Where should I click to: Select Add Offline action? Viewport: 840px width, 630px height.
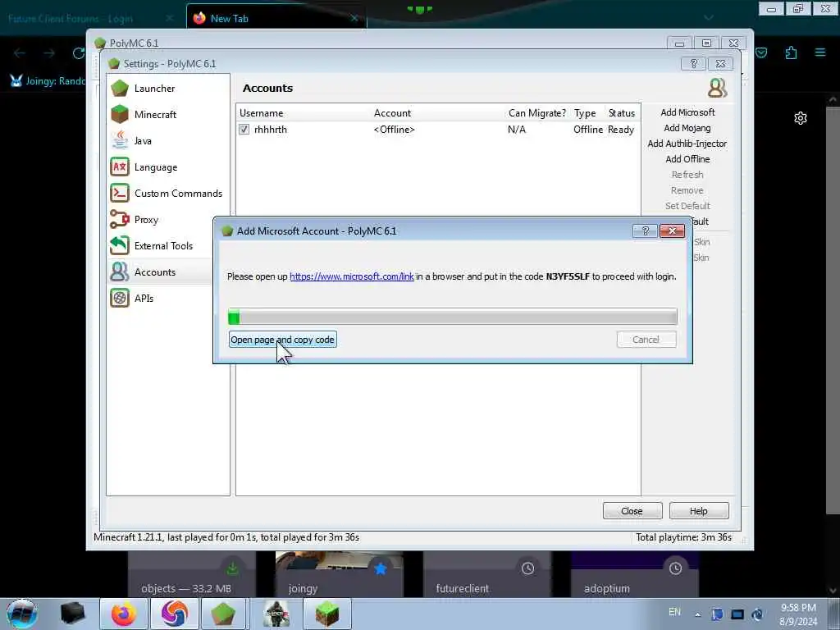687,159
